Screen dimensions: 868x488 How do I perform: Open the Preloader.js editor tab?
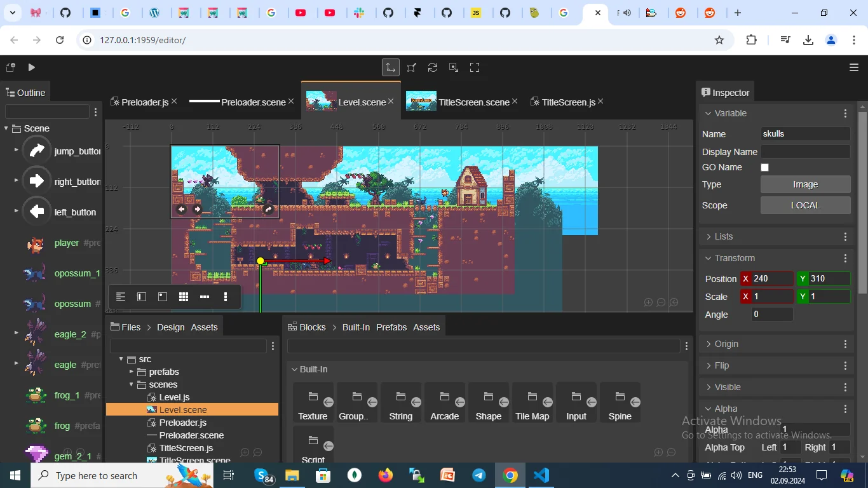tap(145, 102)
